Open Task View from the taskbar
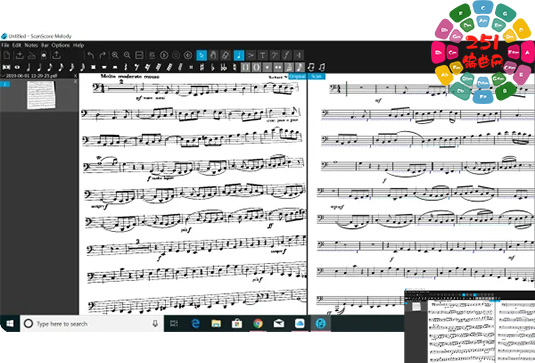535x363 pixels. click(174, 323)
